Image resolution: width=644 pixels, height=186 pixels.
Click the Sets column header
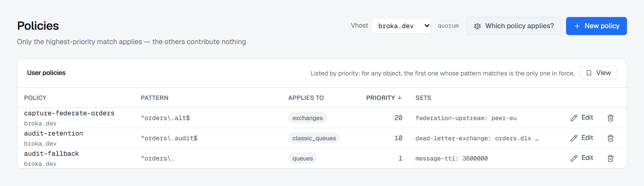(423, 98)
